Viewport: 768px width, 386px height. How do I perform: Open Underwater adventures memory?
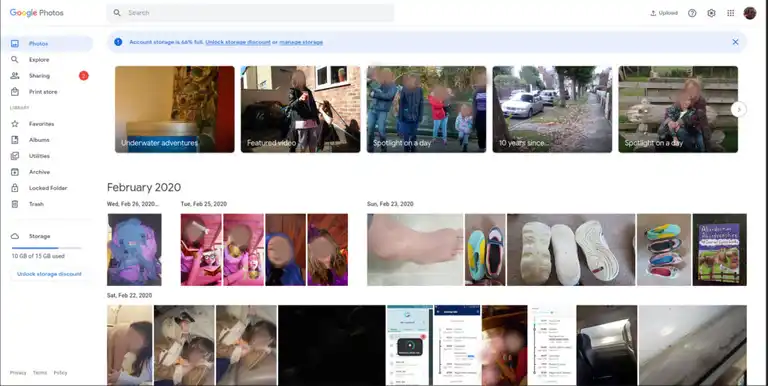click(175, 109)
